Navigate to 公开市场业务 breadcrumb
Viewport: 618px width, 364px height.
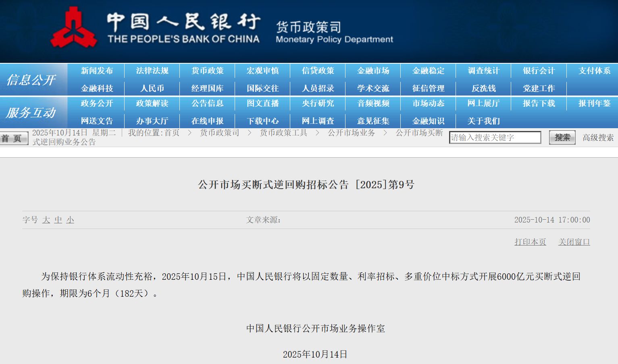(351, 133)
